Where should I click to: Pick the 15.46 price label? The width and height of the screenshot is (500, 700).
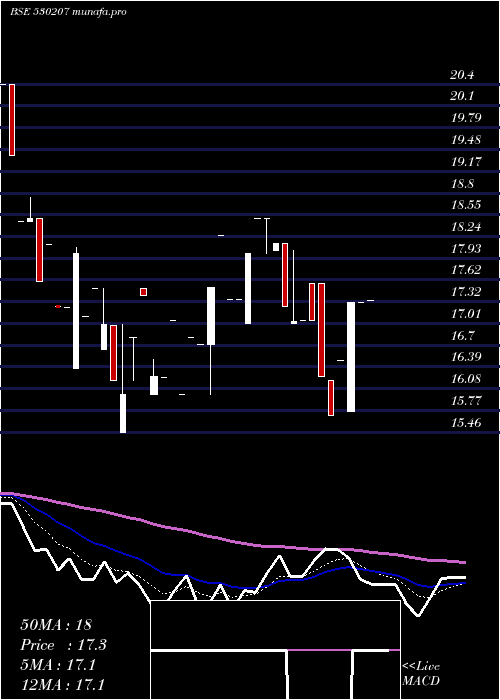click(466, 422)
